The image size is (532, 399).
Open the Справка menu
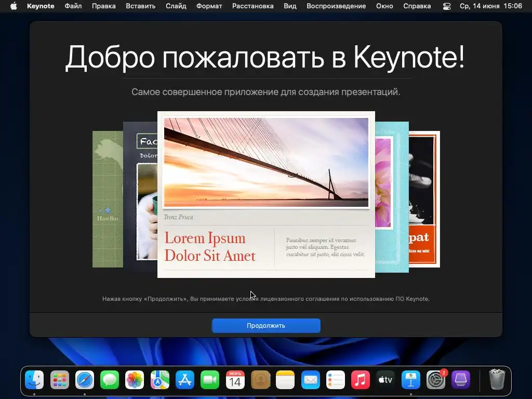point(417,6)
